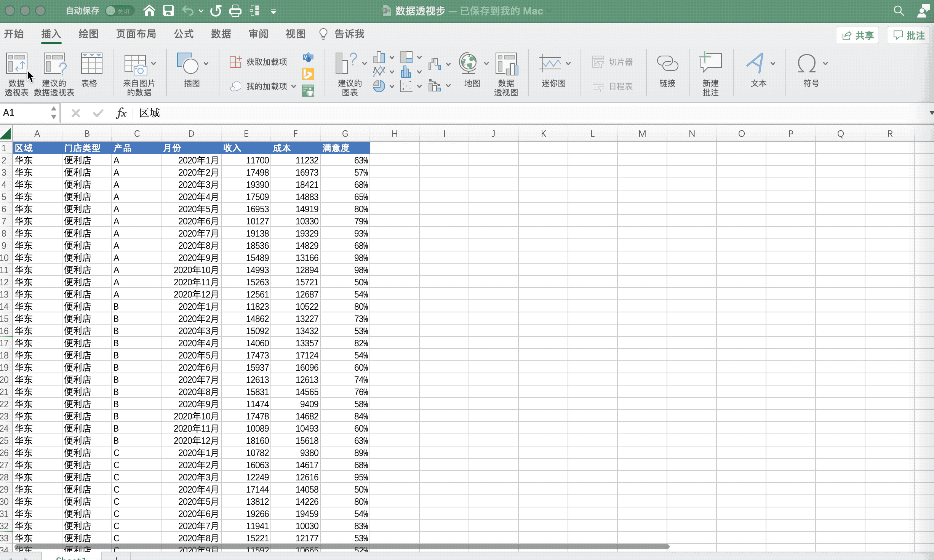Expand the Sparklines dropdown arrow
Image resolution: width=934 pixels, height=560 pixels.
pyautogui.click(x=568, y=63)
